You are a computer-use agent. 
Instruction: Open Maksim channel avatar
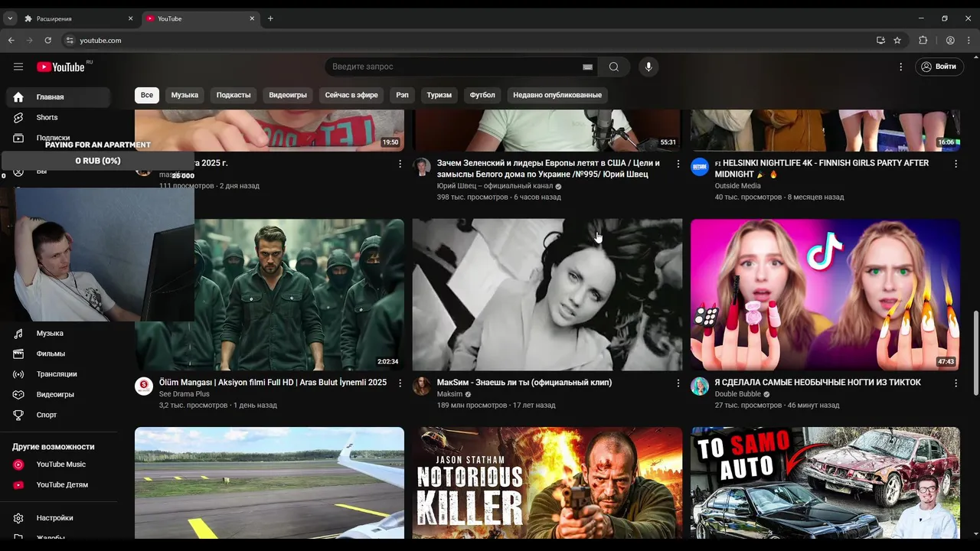[x=422, y=386]
